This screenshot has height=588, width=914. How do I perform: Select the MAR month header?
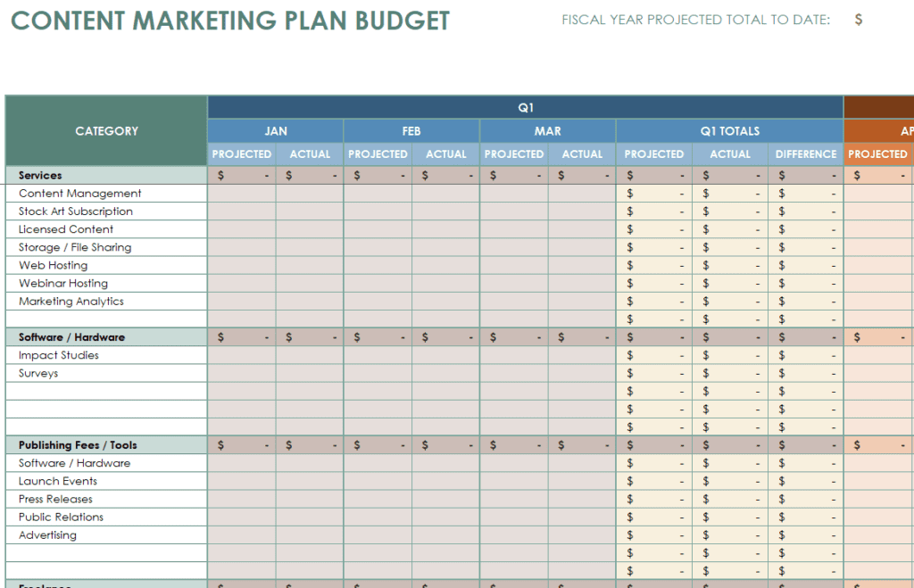tap(548, 131)
